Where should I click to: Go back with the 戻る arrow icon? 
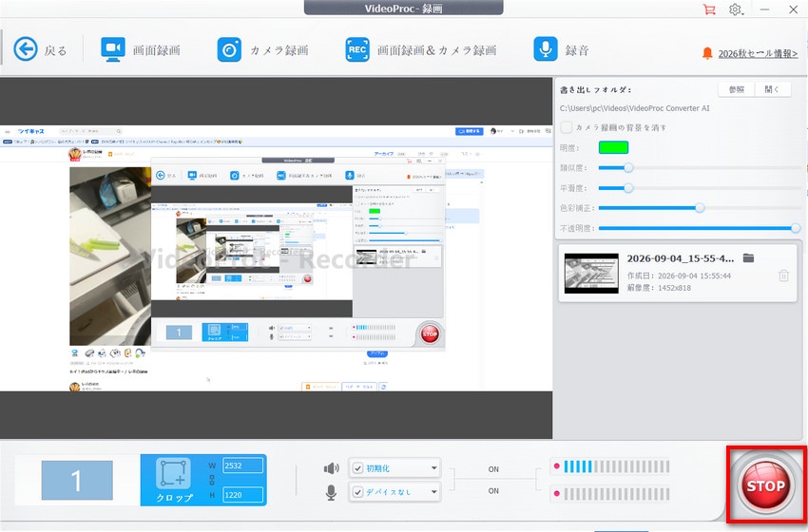[26, 49]
